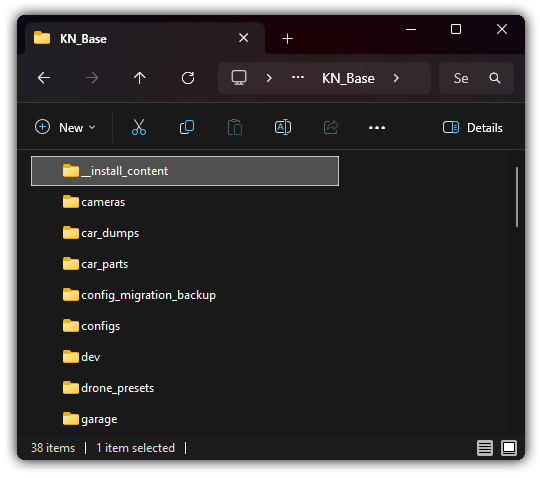Switch to large thumbnails view in status bar

509,448
